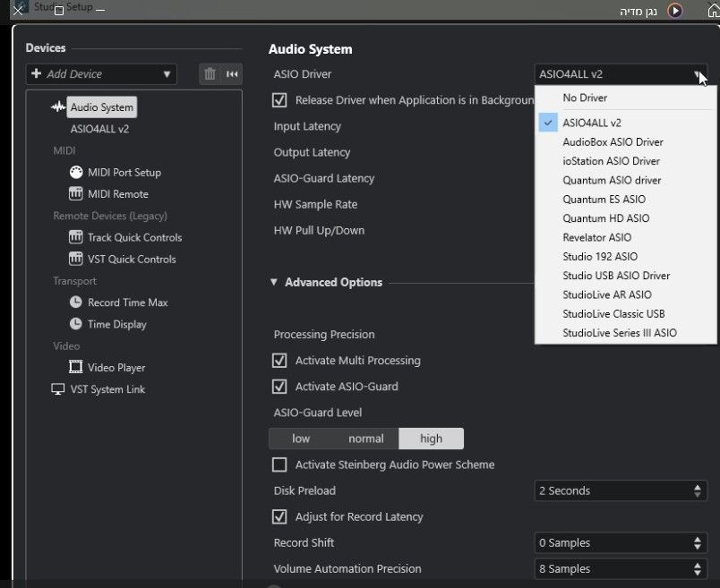Minimize the Studio Setup window
The height and width of the screenshot is (588, 720).
(100, 10)
